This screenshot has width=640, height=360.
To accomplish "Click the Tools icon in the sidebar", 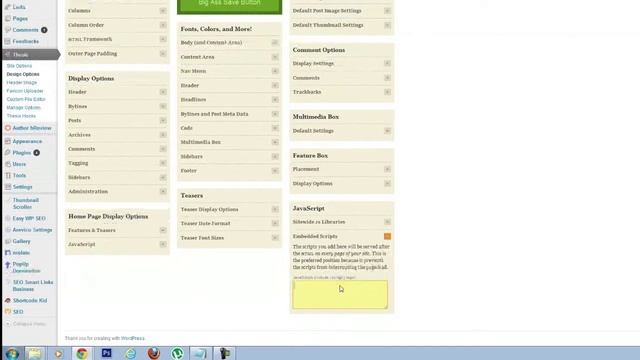I will (8, 176).
